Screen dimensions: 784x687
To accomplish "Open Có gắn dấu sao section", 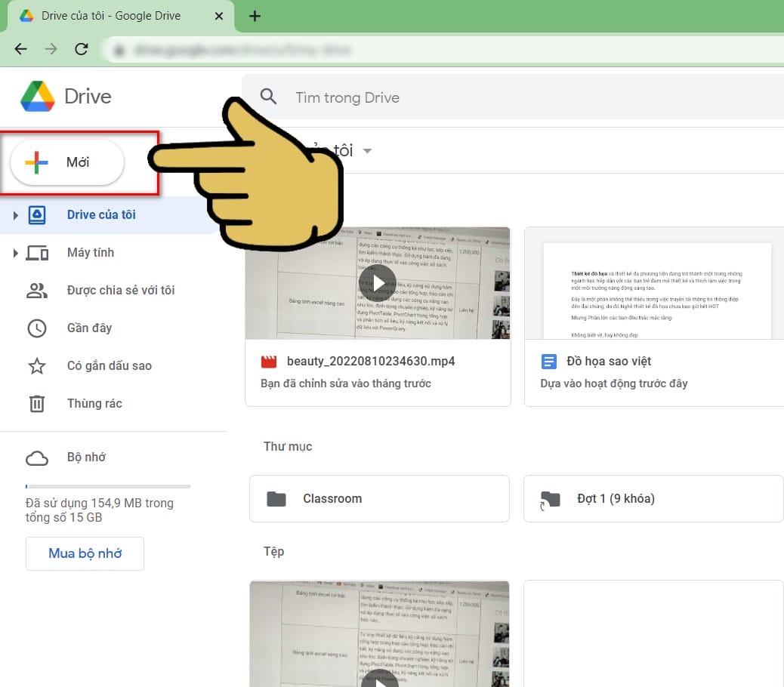I will (110, 365).
